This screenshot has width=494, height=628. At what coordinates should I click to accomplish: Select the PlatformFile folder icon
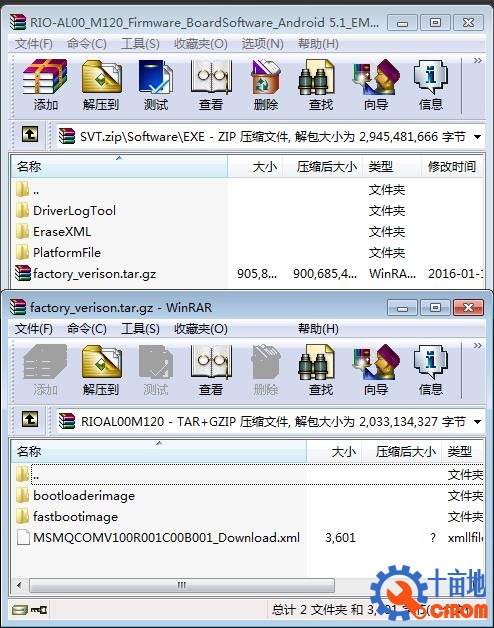pyautogui.click(x=22, y=252)
